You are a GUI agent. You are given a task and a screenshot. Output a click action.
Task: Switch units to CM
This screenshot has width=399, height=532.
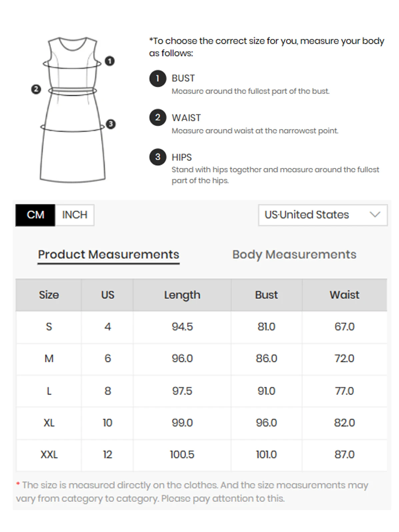click(x=35, y=215)
